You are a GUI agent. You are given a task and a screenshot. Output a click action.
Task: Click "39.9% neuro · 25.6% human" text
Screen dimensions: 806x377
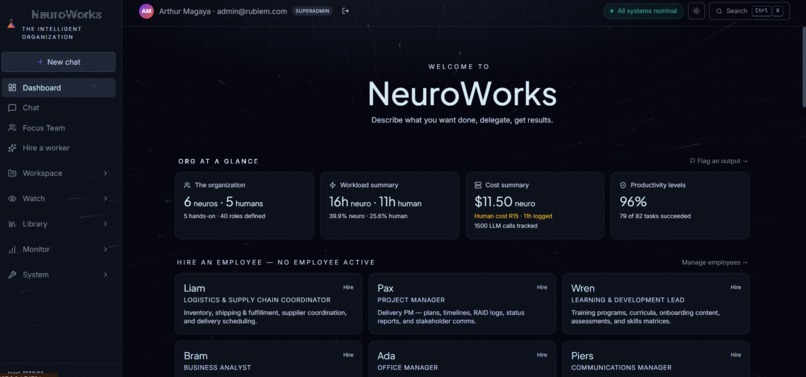(x=368, y=217)
